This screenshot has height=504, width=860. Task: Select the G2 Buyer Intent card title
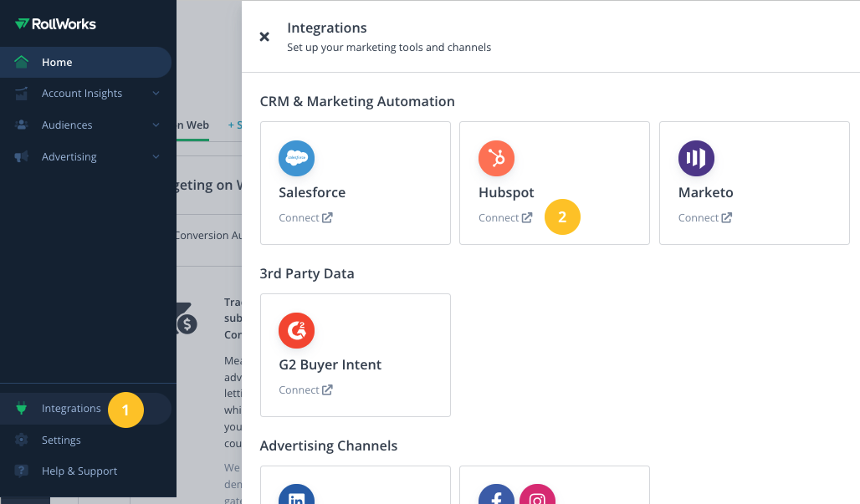tap(330, 365)
